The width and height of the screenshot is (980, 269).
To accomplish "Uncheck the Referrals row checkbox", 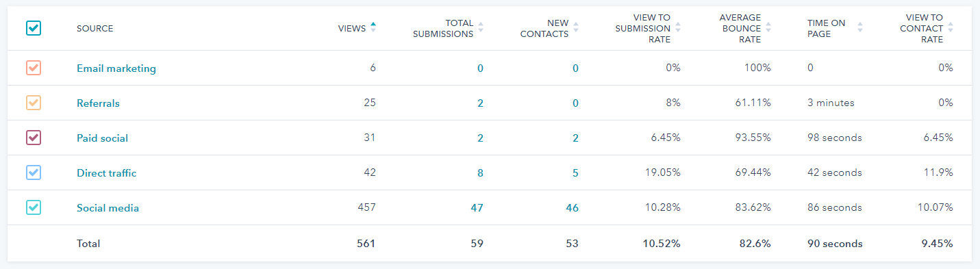I will (x=34, y=103).
